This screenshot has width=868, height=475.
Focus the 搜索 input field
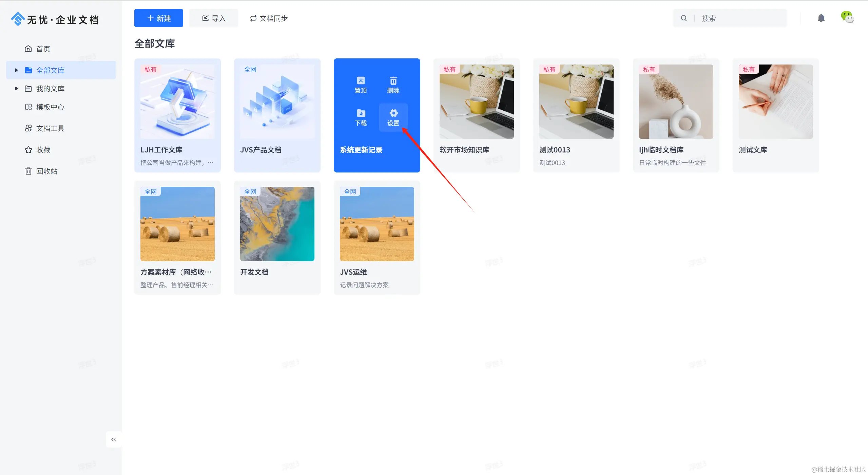739,18
